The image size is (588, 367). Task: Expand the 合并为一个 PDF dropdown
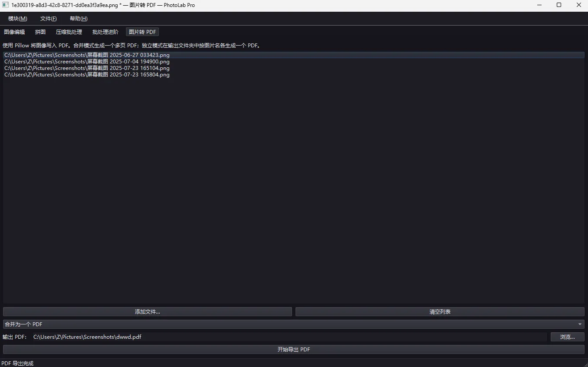[x=294, y=324]
